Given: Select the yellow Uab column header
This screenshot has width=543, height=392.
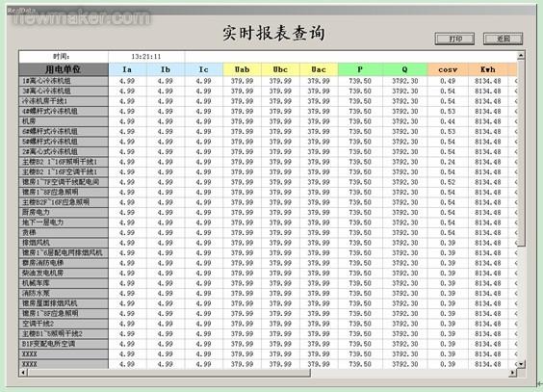Looking at the screenshot, I should (x=242, y=69).
